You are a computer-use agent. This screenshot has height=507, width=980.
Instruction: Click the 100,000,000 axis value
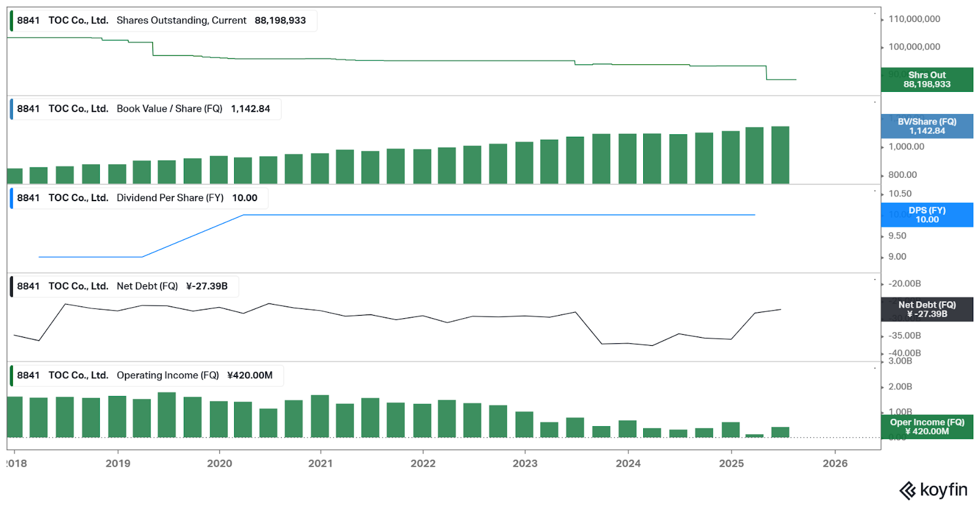(x=914, y=47)
